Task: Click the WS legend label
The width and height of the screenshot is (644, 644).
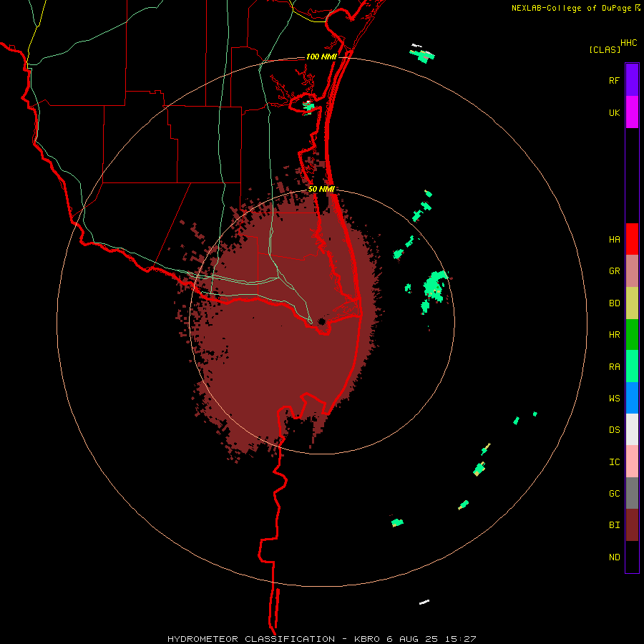Action: click(614, 398)
